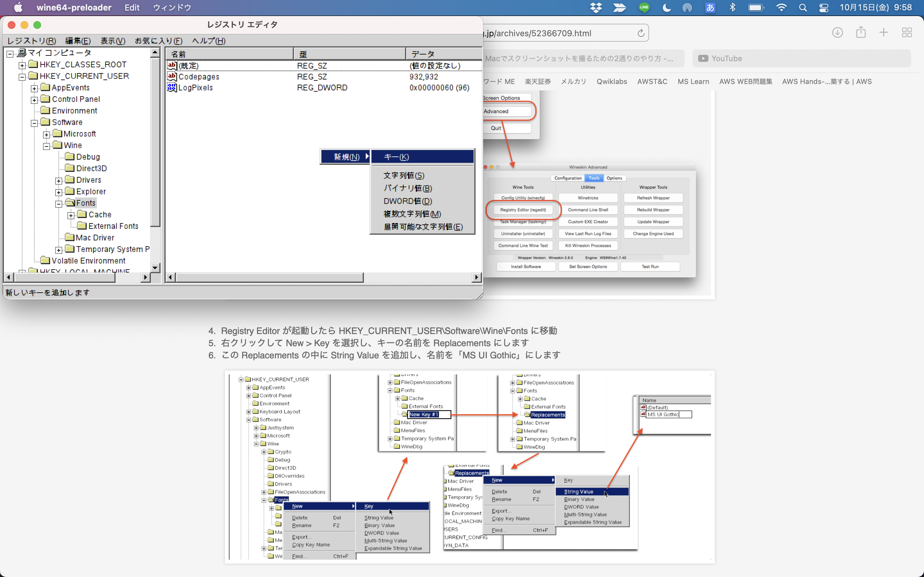This screenshot has height=577, width=924.
Task: Click the tree pane scroll down arrow
Action: 155,268
